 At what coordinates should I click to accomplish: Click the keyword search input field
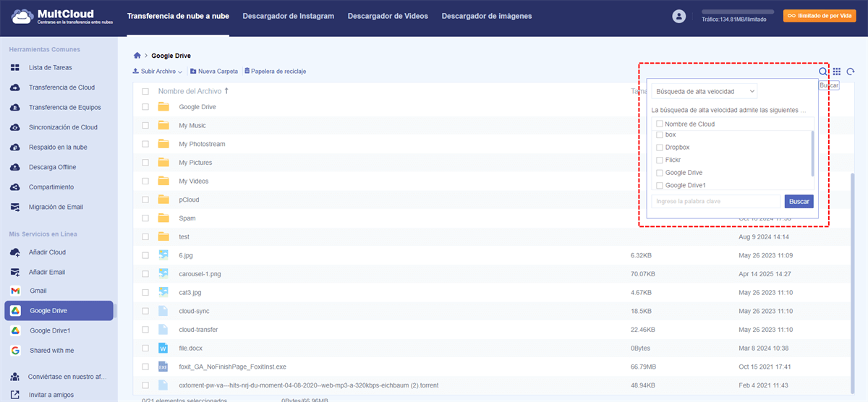point(715,201)
